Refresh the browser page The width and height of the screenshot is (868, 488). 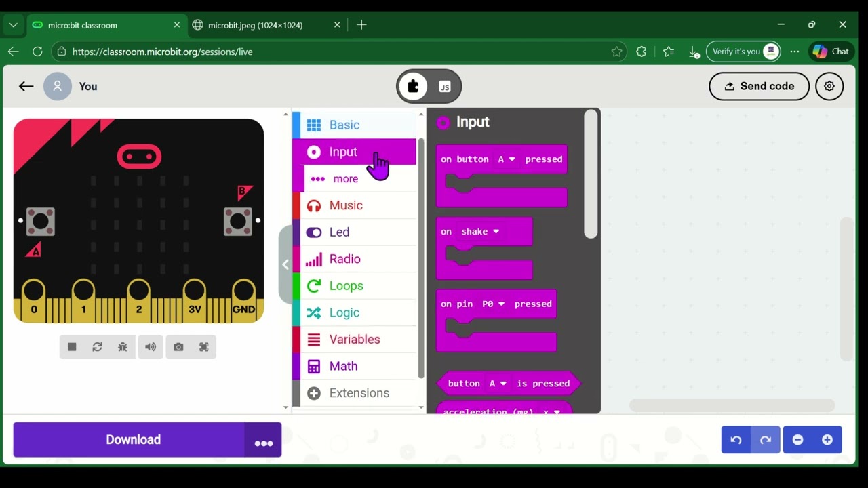click(37, 52)
